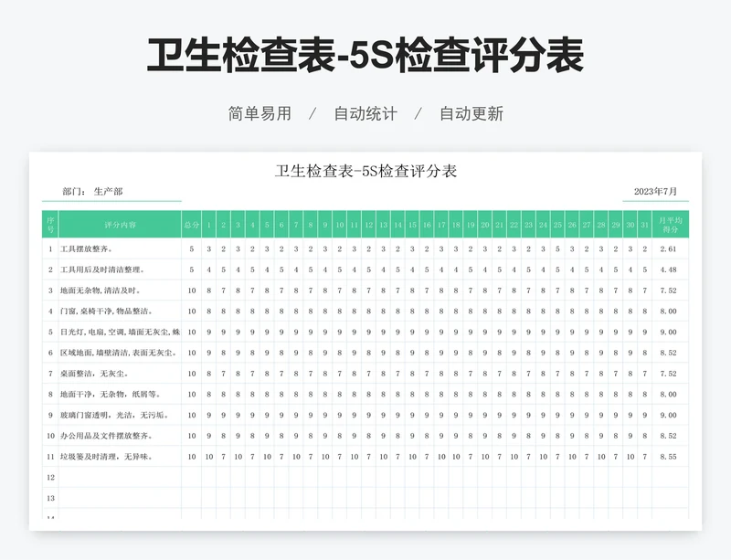
Task: Select the day 20 column header
Action: click(485, 225)
